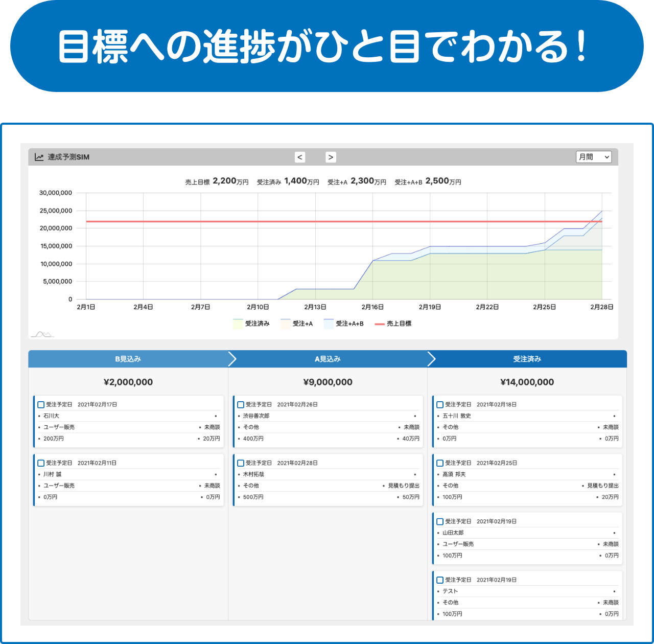The height and width of the screenshot is (644, 654).
Task: Click 見積もり提出 status on 高須 邦夫 card
Action: click(603, 486)
